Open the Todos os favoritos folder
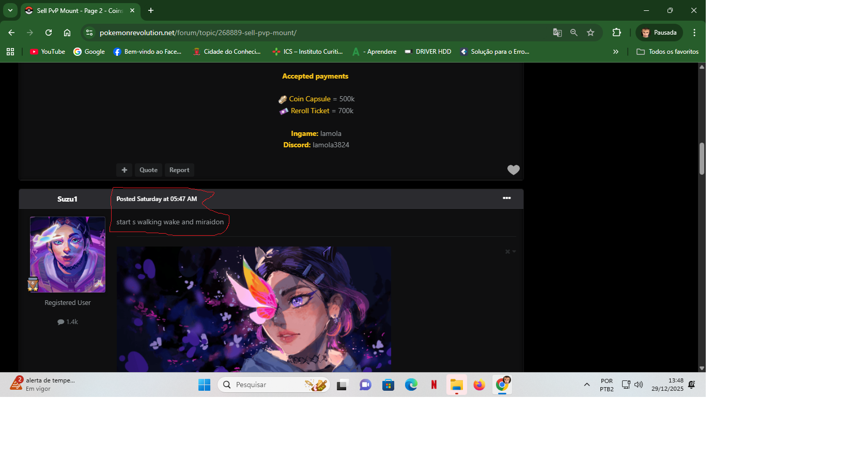Image resolution: width=868 pixels, height=475 pixels. [x=668, y=52]
